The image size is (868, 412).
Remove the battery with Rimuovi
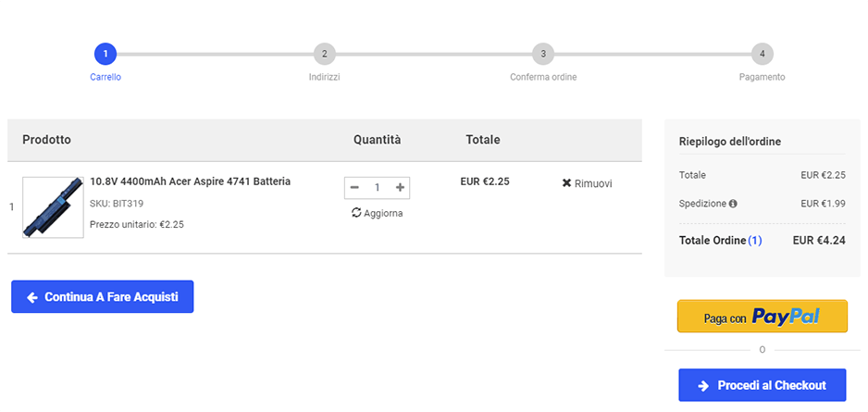(x=587, y=183)
